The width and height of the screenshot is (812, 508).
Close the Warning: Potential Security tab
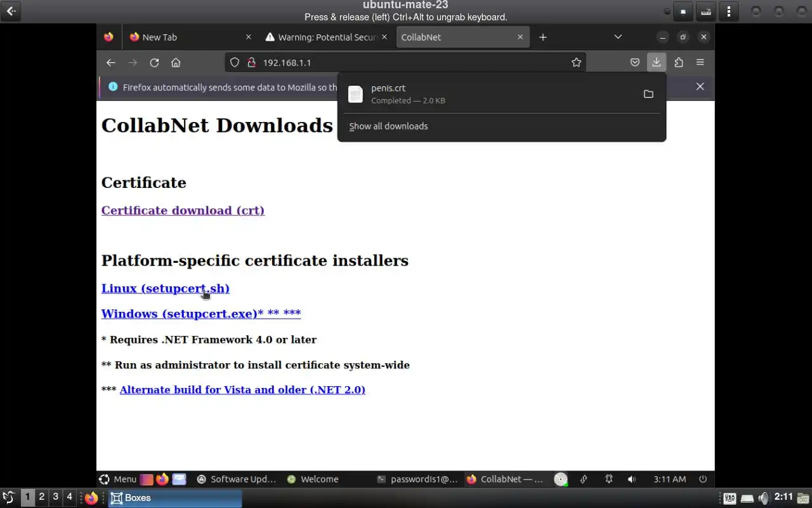[x=384, y=37]
